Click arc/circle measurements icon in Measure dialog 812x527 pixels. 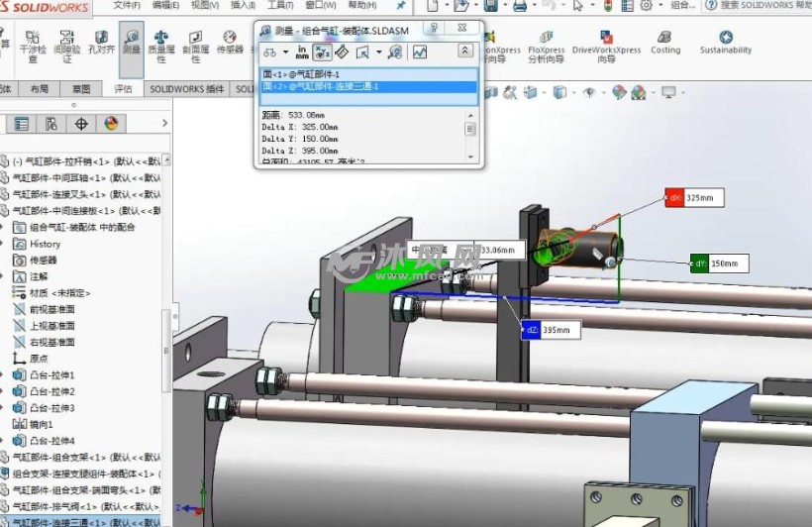click(269, 53)
